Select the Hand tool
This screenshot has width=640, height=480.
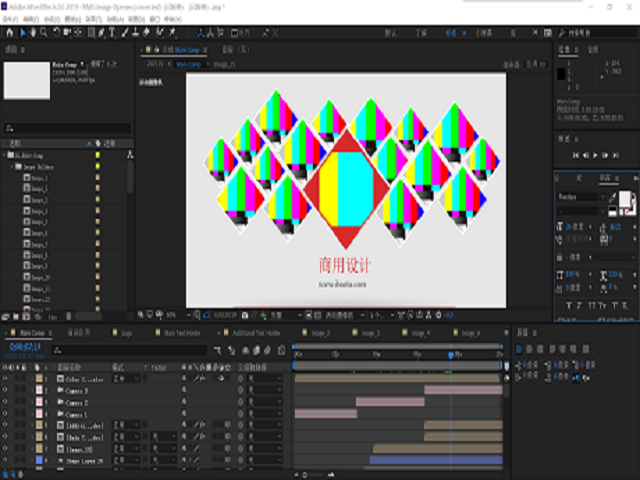33,33
